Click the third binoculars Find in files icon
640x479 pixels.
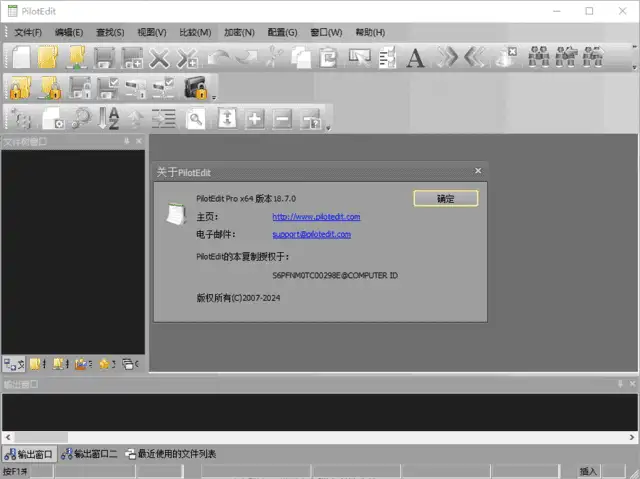point(593,56)
